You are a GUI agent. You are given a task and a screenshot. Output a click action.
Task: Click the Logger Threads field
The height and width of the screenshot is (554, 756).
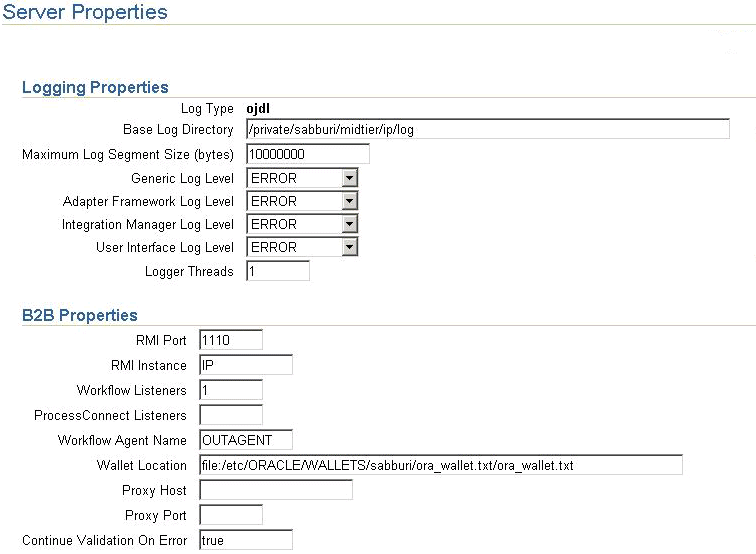pyautogui.click(x=278, y=271)
